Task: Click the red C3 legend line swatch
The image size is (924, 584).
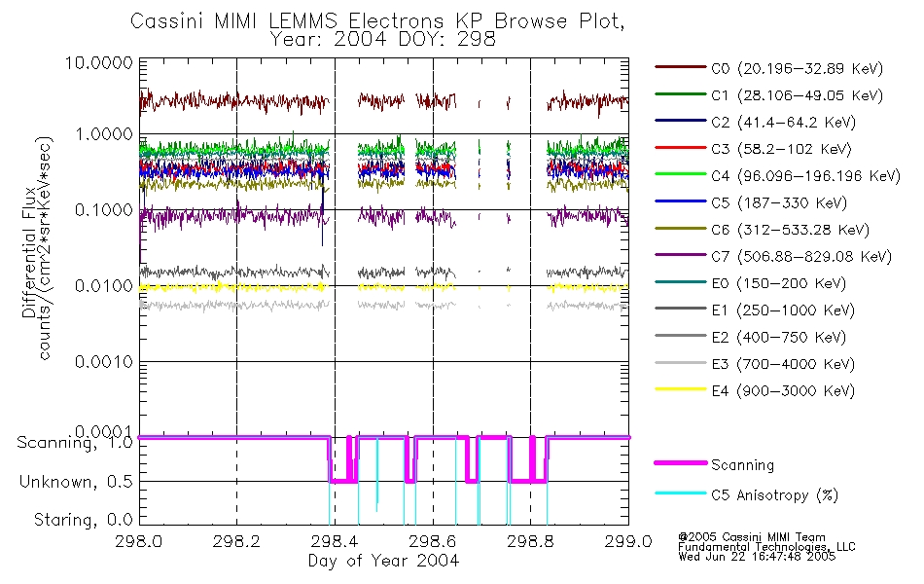Action: pos(680,148)
